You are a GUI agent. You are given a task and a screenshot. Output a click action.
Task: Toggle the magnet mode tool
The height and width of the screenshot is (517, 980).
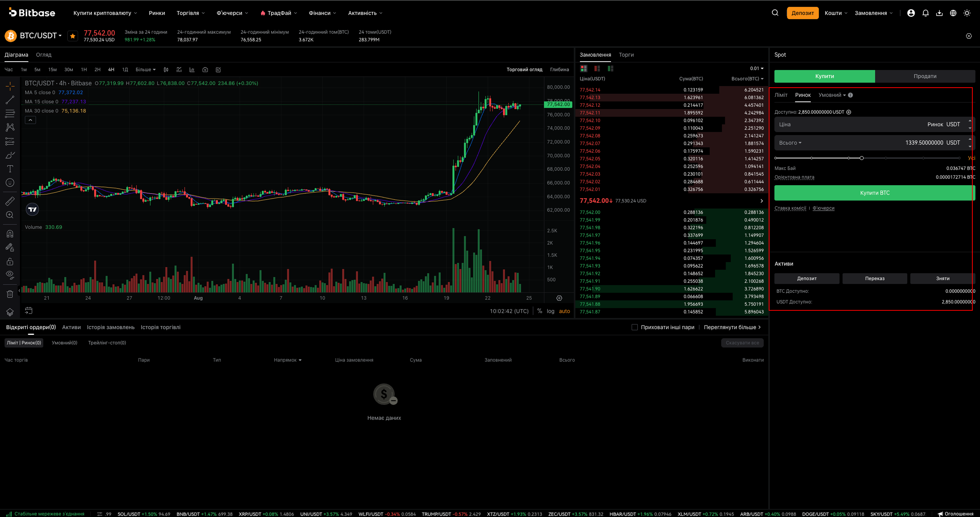click(10, 233)
